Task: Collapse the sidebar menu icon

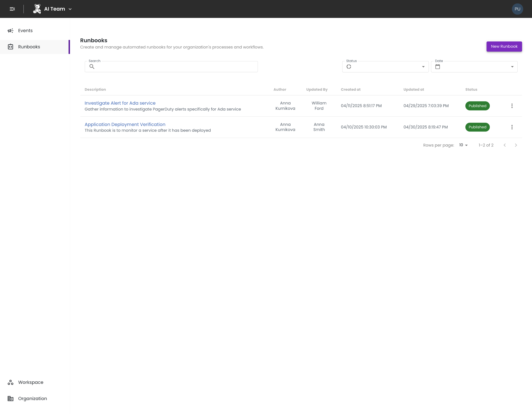Action: pyautogui.click(x=12, y=9)
